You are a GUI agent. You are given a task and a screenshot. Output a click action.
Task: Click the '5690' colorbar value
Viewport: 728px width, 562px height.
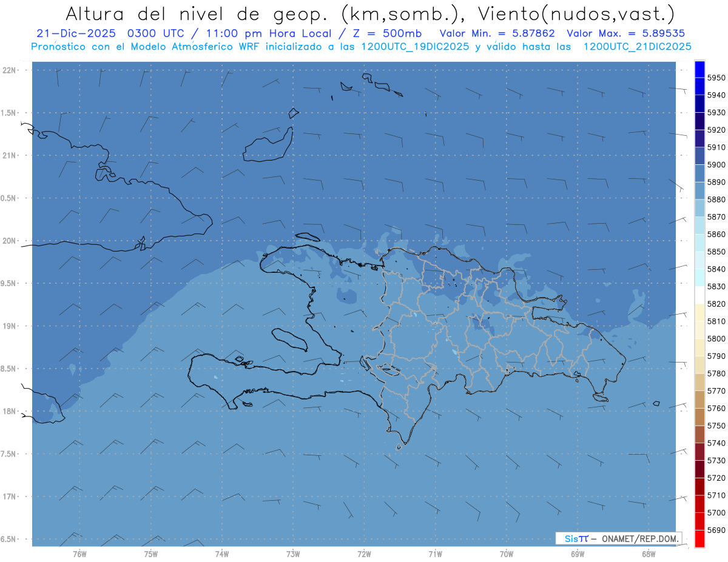tap(716, 530)
